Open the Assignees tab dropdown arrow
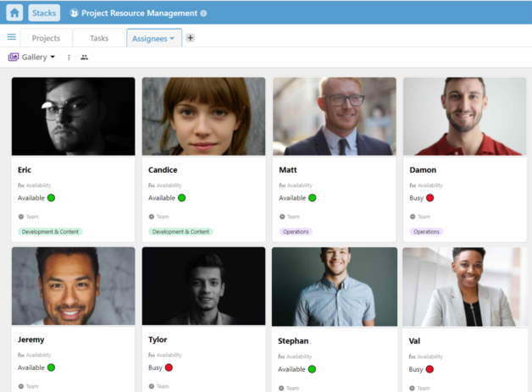The height and width of the screenshot is (392, 532). point(172,38)
